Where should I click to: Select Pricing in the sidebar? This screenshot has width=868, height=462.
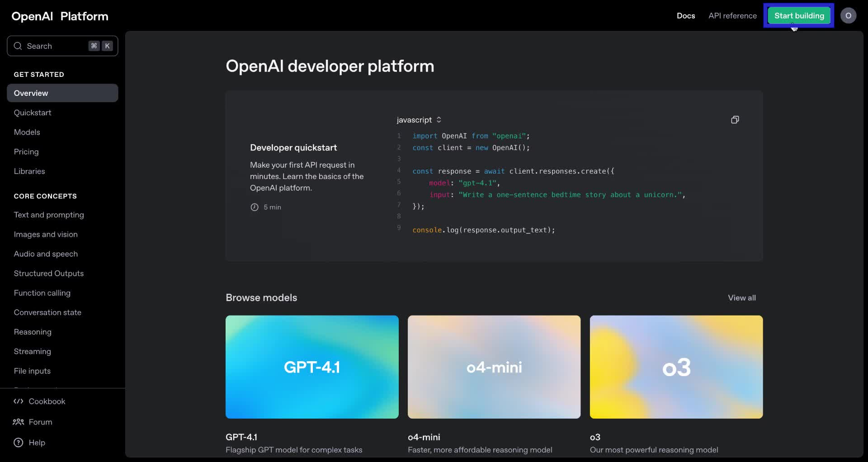(x=26, y=151)
